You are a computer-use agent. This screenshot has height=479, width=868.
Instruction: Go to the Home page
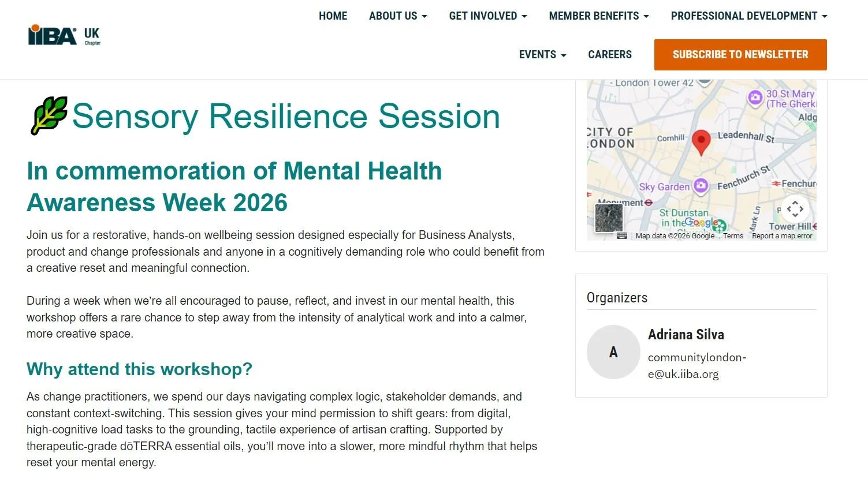(333, 16)
